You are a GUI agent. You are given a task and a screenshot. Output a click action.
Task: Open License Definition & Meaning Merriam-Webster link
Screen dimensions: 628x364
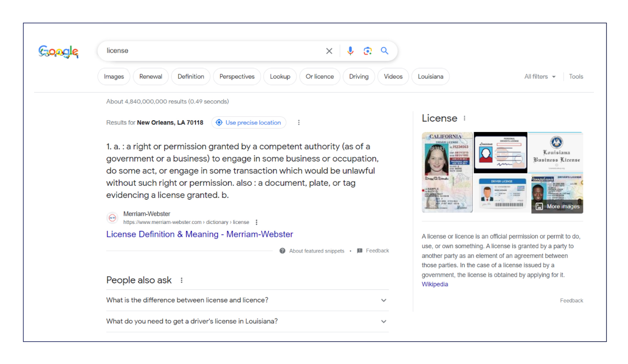[199, 234]
